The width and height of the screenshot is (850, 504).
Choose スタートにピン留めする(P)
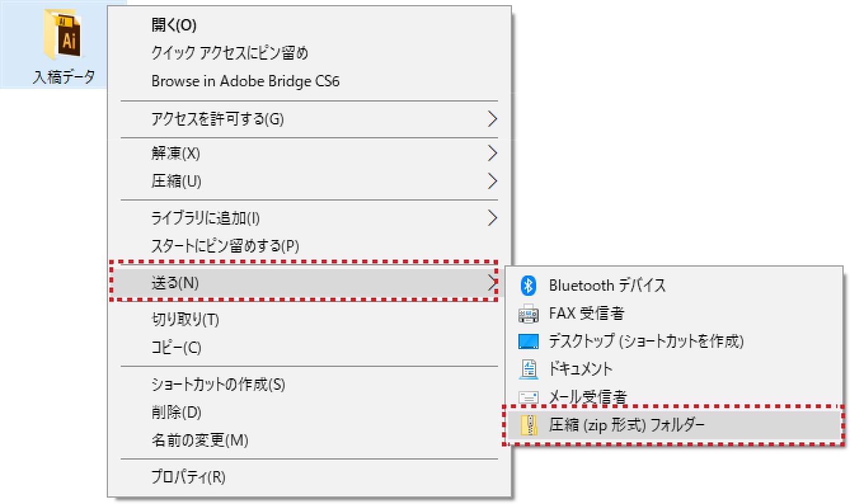(x=225, y=246)
